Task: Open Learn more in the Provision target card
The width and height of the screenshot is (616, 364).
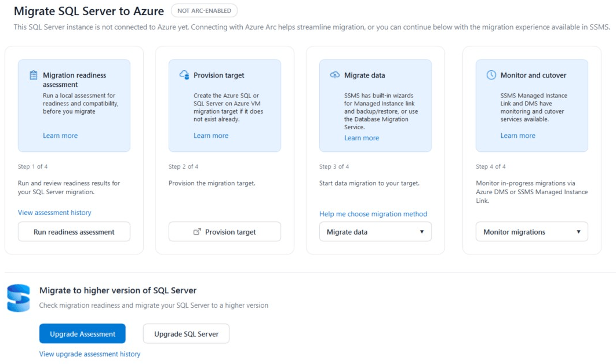Action: [211, 136]
